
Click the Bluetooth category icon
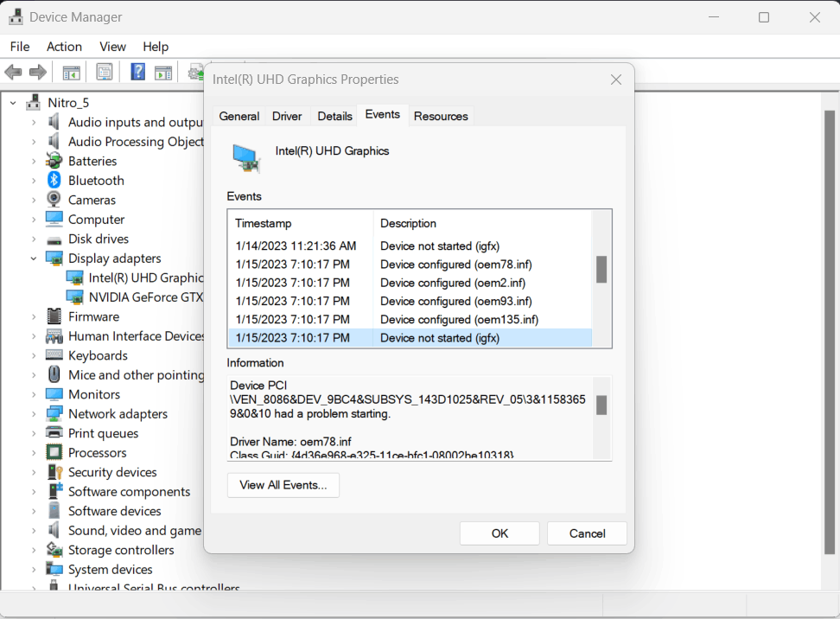click(54, 180)
